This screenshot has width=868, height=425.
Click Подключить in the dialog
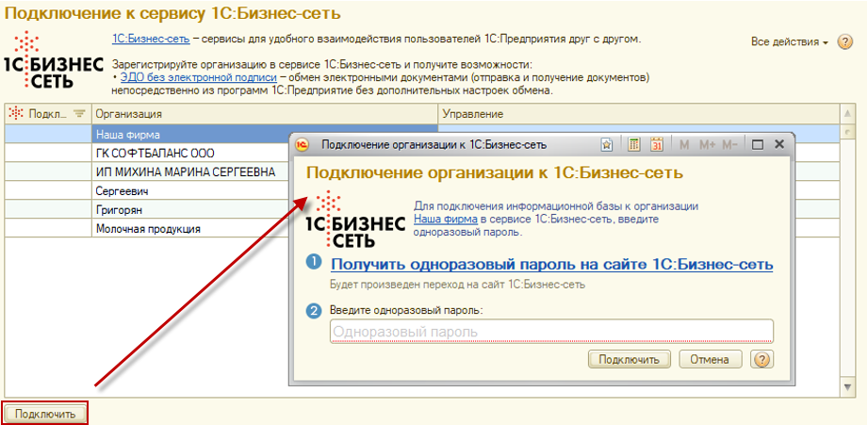[630, 360]
